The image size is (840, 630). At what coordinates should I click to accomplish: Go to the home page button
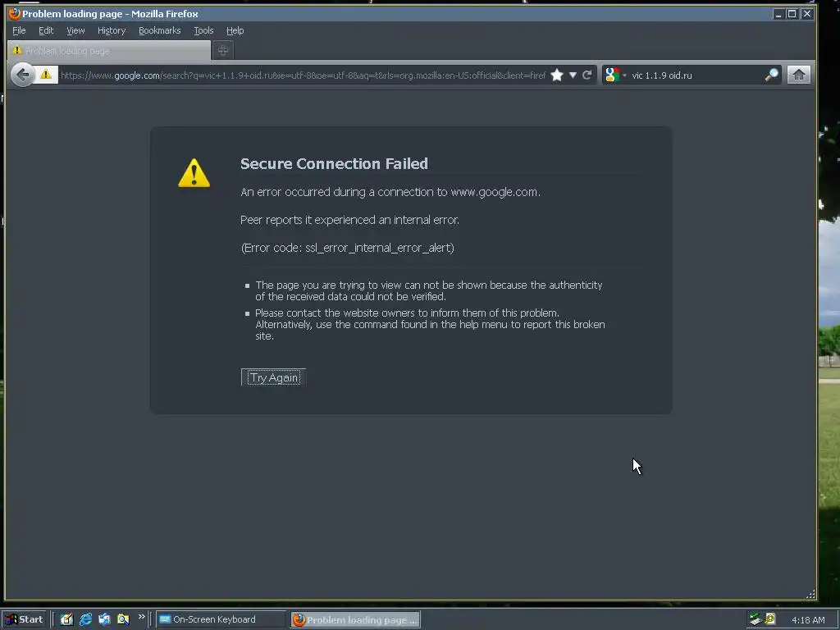point(799,75)
